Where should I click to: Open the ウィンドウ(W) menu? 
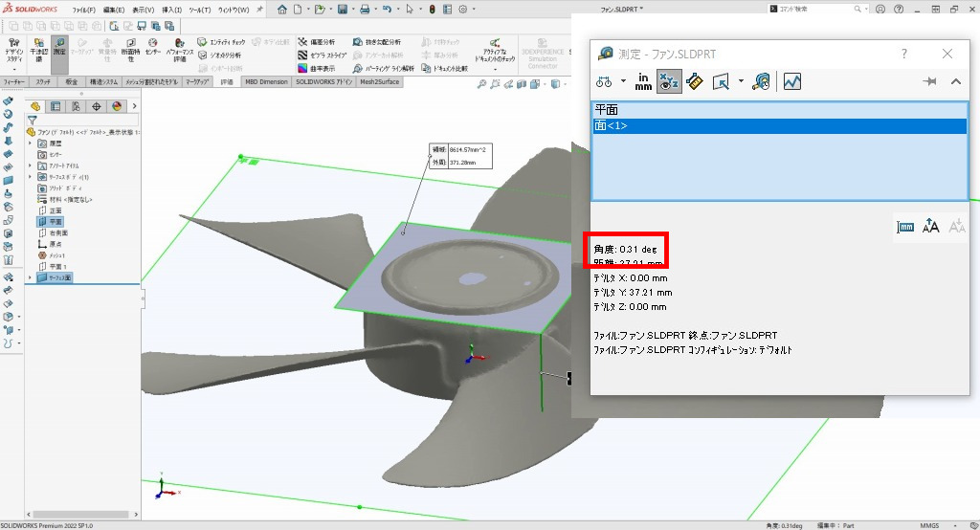(234, 10)
